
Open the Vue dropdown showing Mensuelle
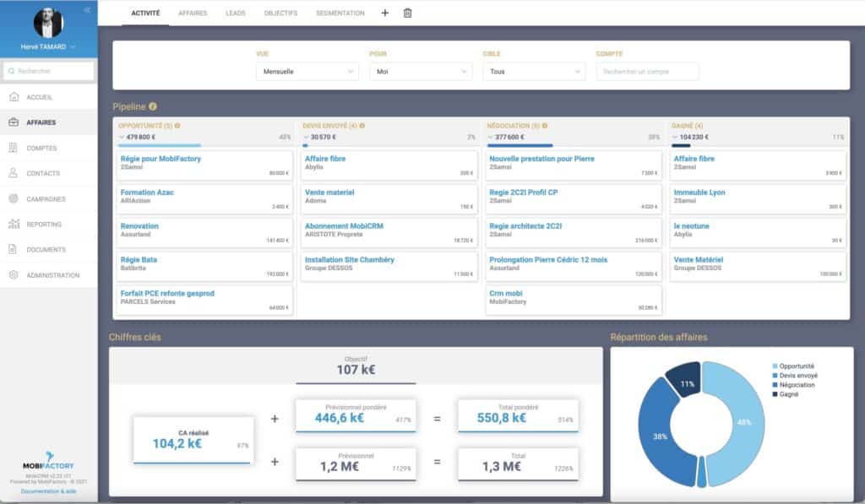pyautogui.click(x=307, y=72)
